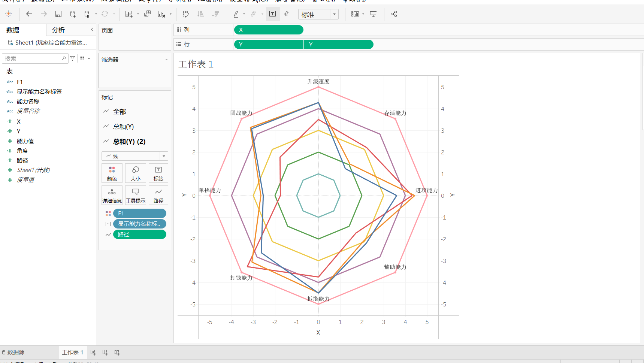
Task: Click the duplicate sheet icon
Action: pos(147,14)
